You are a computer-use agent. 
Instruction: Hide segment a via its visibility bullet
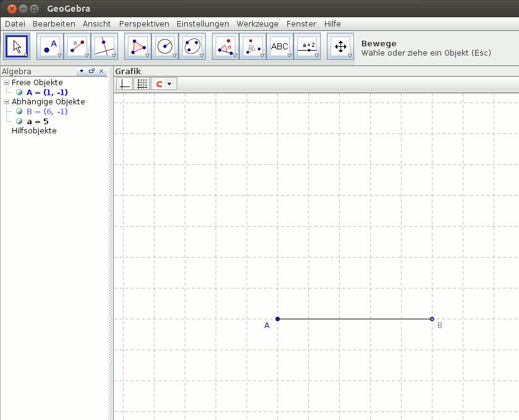[20, 122]
